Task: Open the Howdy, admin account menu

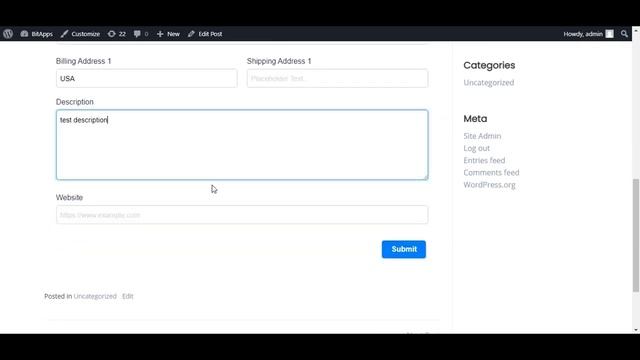Action: coord(588,34)
